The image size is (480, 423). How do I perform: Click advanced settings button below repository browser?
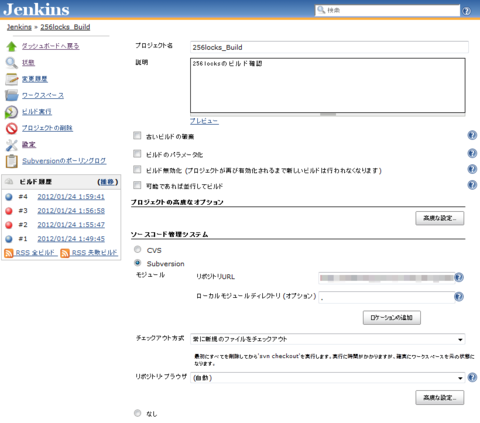440,398
